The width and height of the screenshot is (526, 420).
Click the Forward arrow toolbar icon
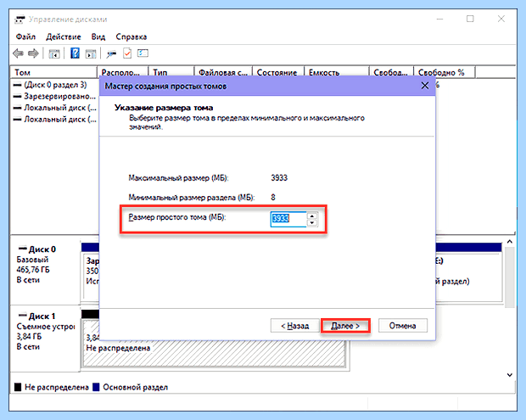pos(33,53)
